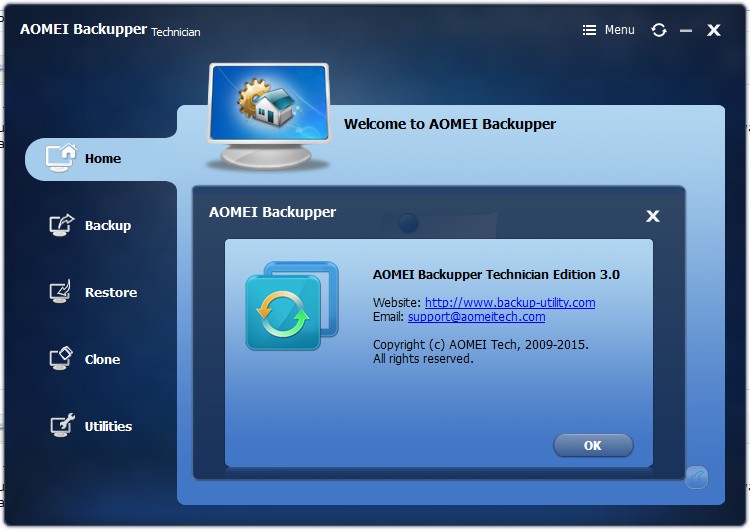Image resolution: width=750 pixels, height=530 pixels.
Task: Click the support@aomeitech.com email link
Action: tap(476, 316)
